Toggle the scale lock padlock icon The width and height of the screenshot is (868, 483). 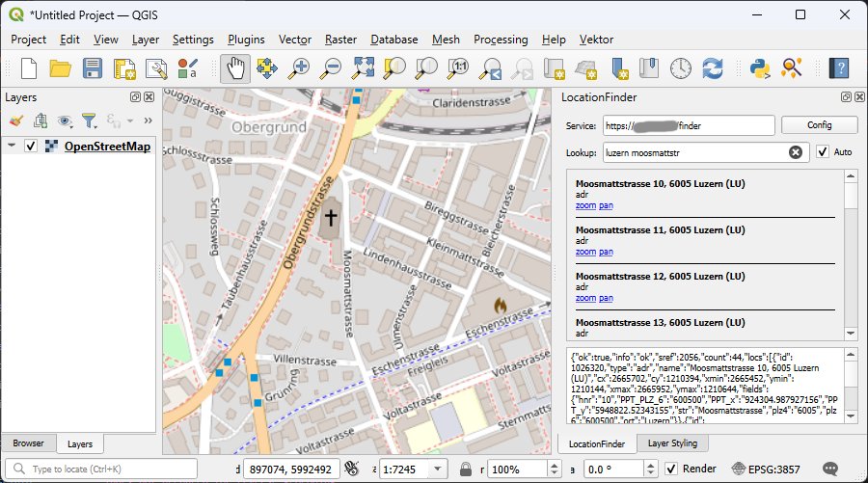(x=466, y=470)
